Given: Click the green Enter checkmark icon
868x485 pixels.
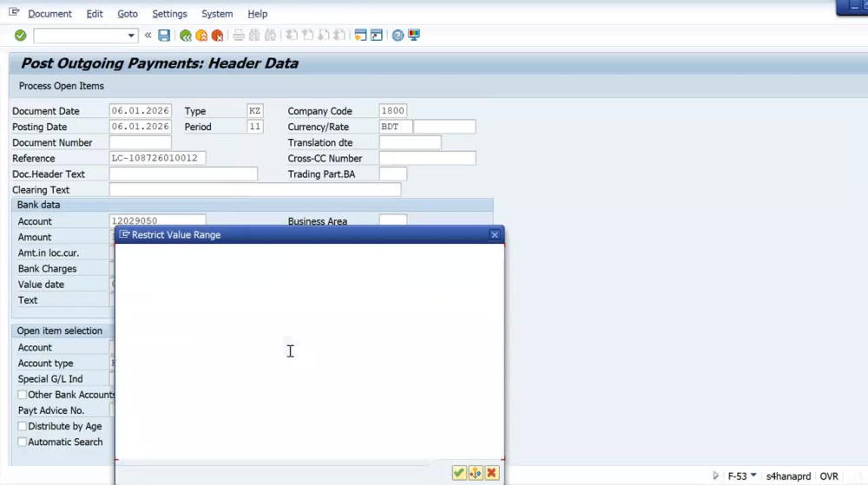Looking at the screenshot, I should click(21, 36).
